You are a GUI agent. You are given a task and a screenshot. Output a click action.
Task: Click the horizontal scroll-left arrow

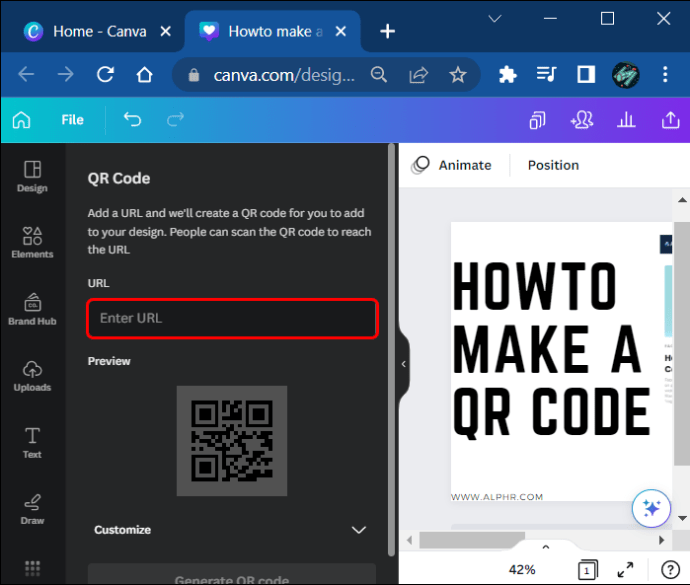click(410, 540)
